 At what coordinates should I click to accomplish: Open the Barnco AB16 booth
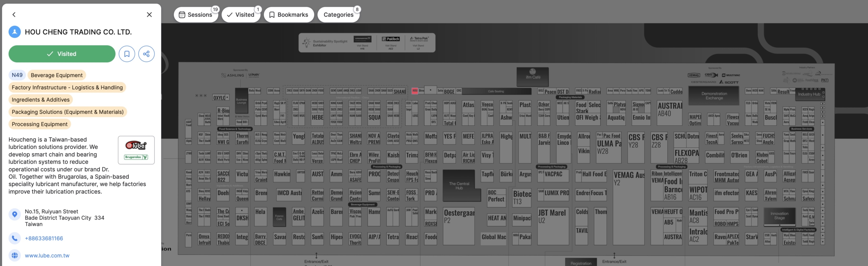[673, 192]
